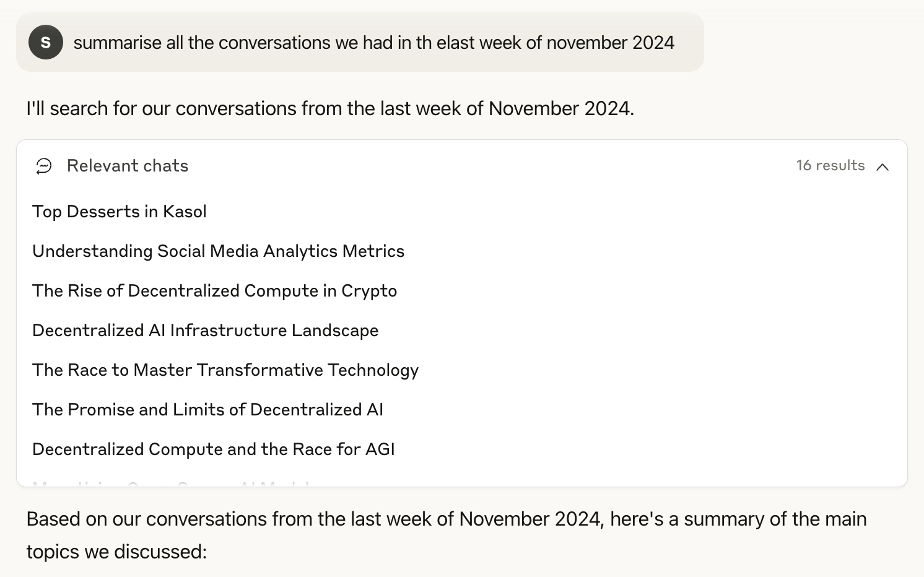
Task: Open The Rise of Decentralized Compute in Crypto
Action: coord(214,291)
